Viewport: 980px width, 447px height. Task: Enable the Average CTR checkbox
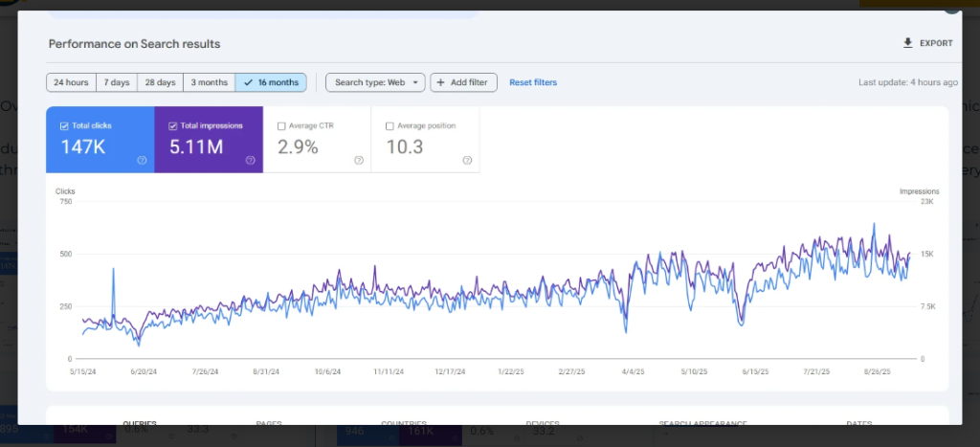click(x=281, y=126)
